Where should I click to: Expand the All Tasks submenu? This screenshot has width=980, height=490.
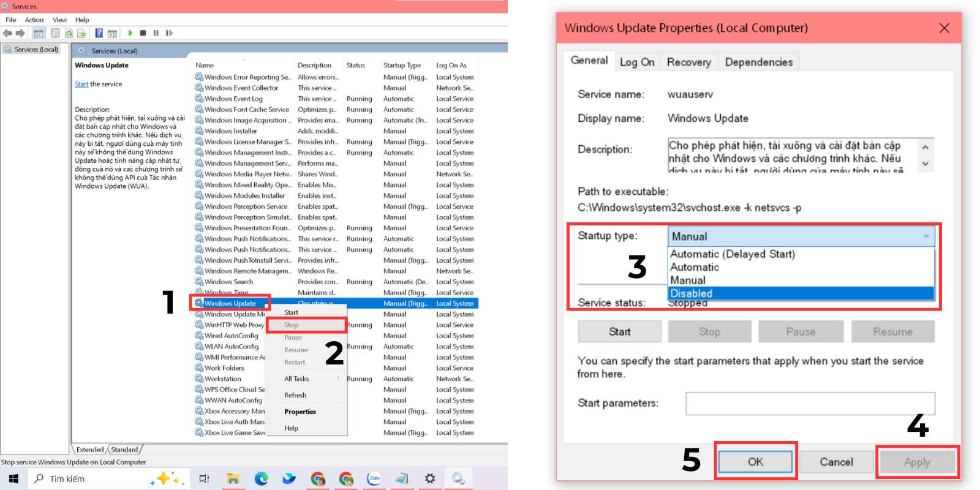point(306,379)
